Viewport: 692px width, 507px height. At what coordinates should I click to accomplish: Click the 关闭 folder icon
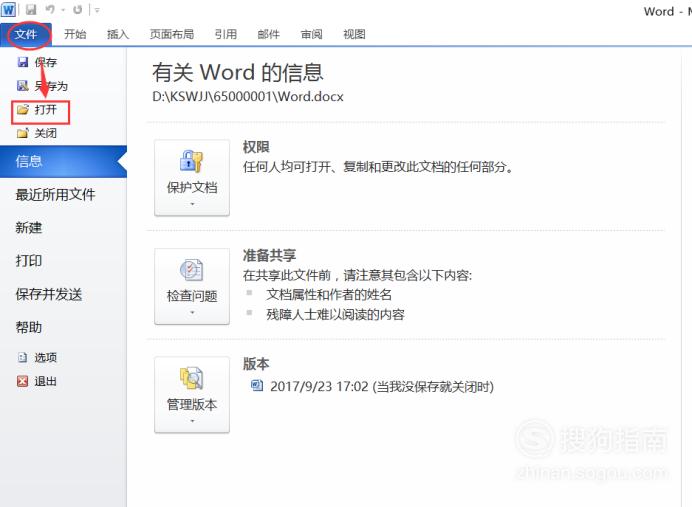(x=23, y=133)
